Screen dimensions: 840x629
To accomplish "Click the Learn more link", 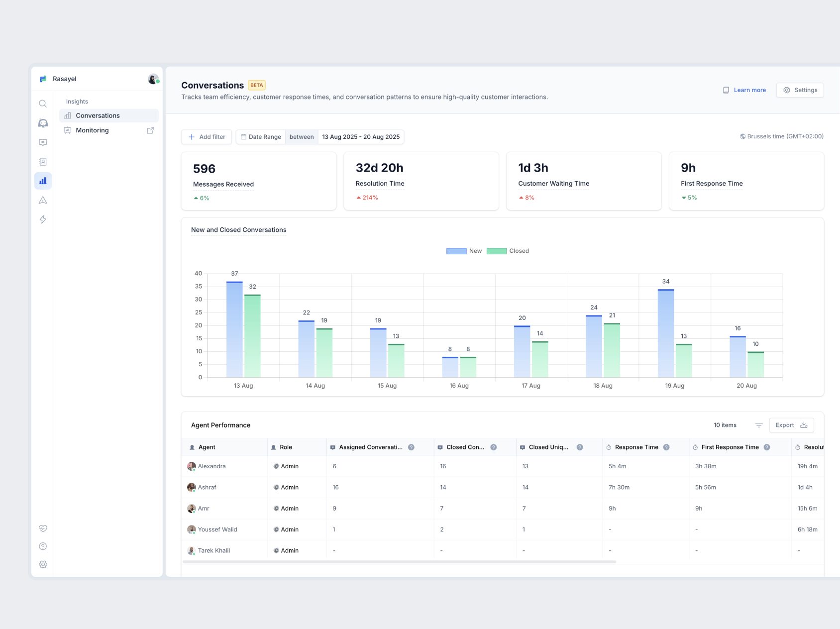I will coord(749,90).
